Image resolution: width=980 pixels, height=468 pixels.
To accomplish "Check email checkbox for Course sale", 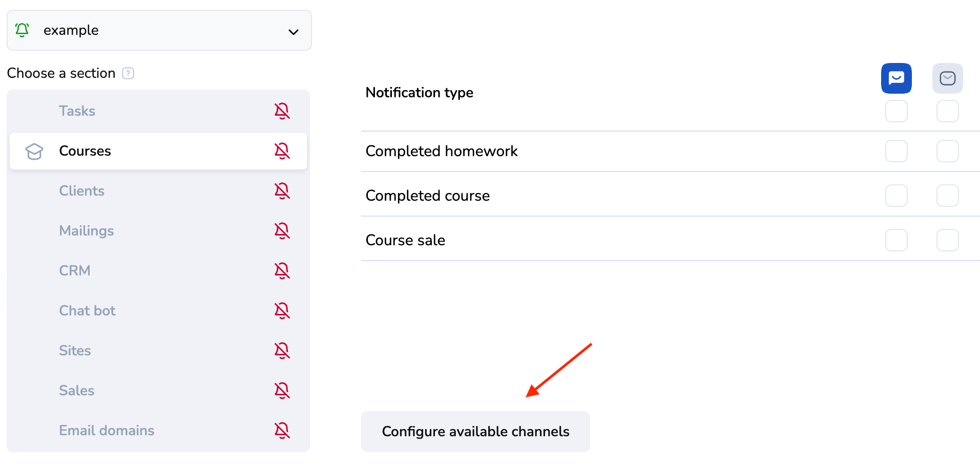I will pos(947,240).
